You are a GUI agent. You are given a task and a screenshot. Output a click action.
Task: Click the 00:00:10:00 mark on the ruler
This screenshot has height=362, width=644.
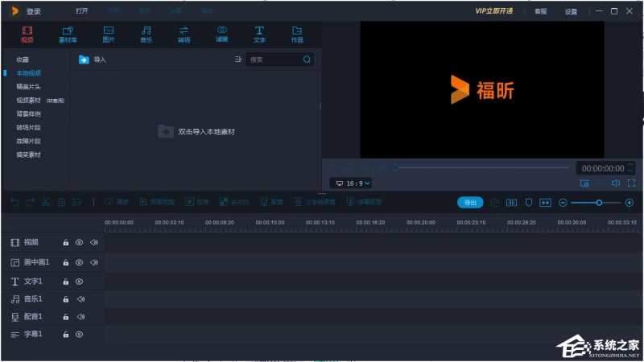pos(270,223)
